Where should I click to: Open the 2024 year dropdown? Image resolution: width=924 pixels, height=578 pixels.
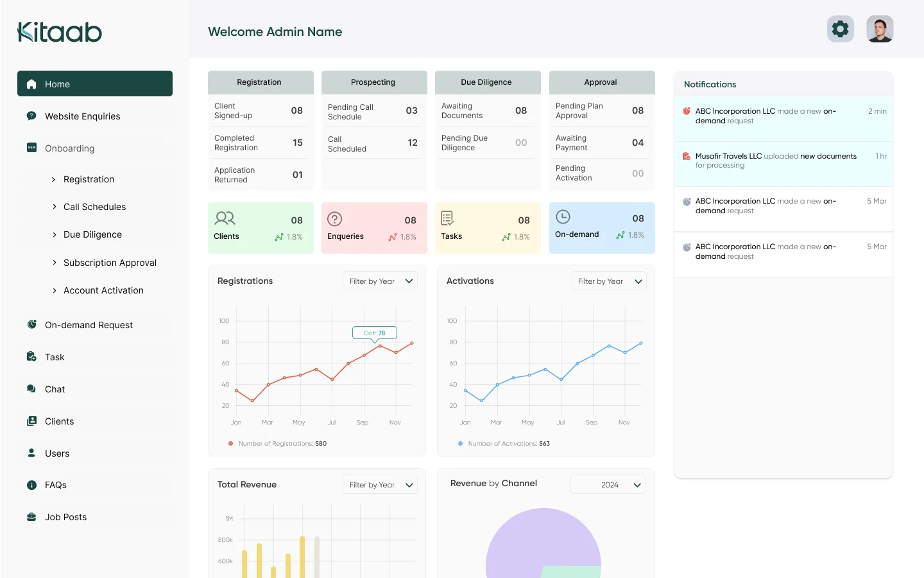[x=608, y=484]
